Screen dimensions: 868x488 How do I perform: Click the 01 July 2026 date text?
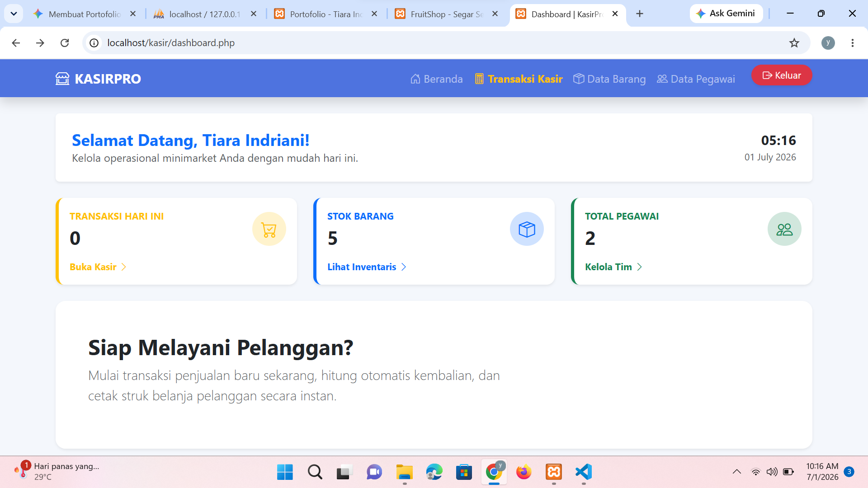point(770,157)
